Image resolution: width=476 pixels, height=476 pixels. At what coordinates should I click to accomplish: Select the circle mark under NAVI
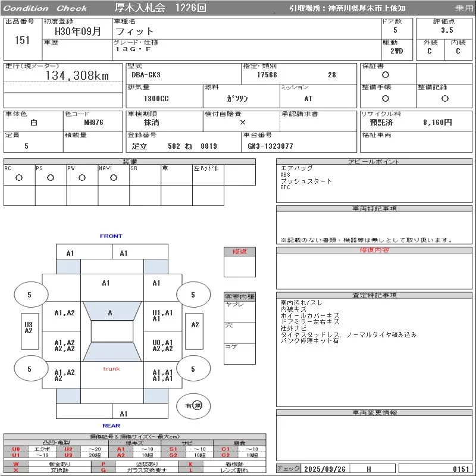(x=114, y=178)
